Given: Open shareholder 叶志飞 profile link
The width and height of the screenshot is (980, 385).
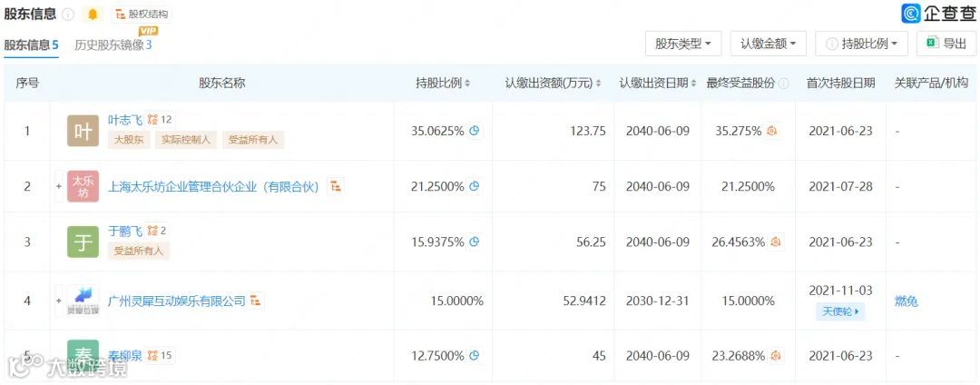Looking at the screenshot, I should point(125,119).
